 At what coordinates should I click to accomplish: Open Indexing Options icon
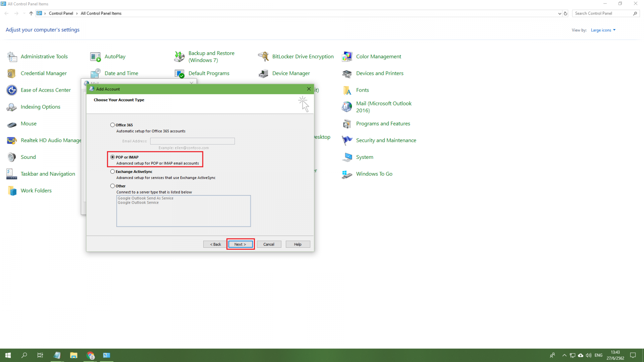(x=12, y=107)
